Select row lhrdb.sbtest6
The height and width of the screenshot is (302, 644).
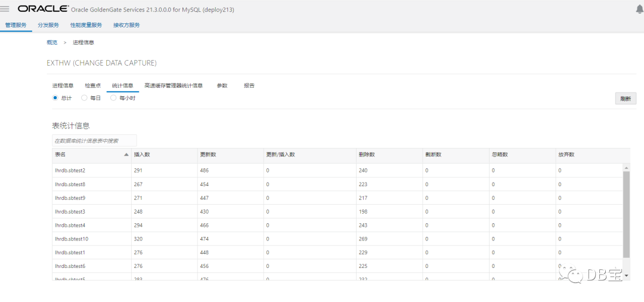[338, 266]
